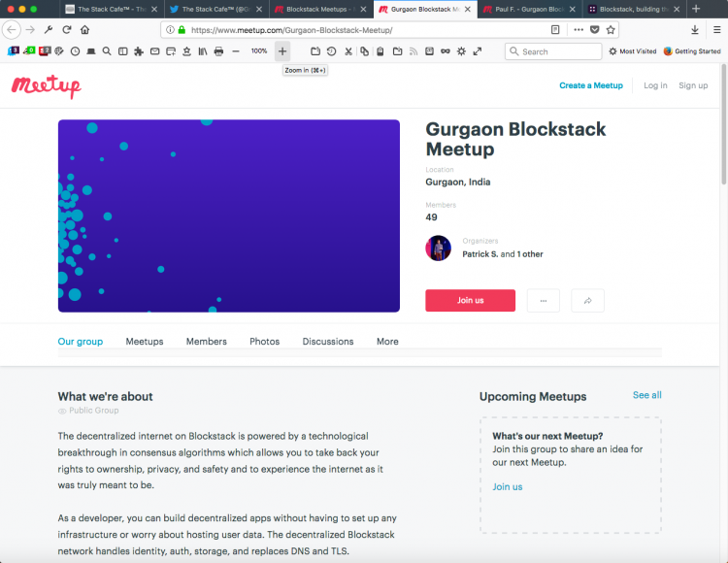Open page actions three-dot menu

[579, 30]
